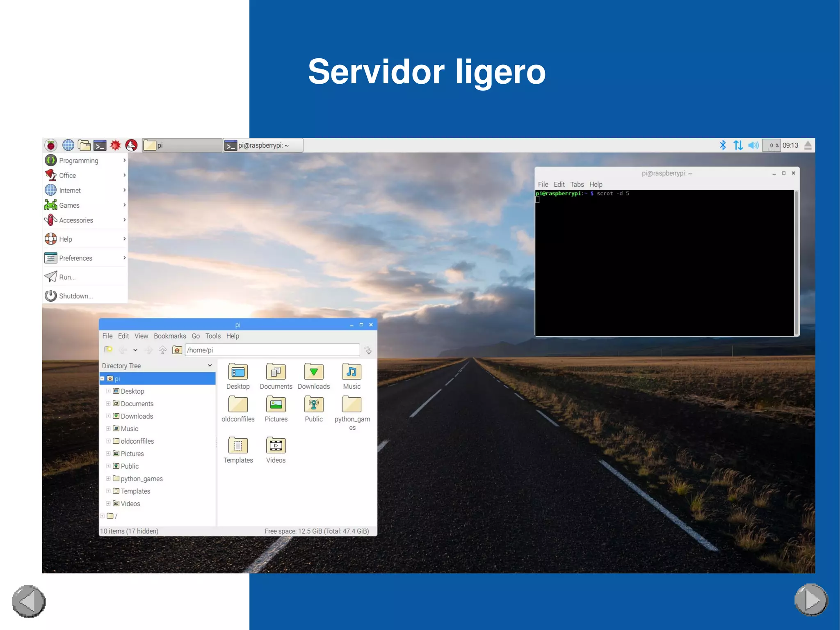Screen dimensions: 840x630
Task: Expand the python_games tree node
Action: click(x=108, y=479)
